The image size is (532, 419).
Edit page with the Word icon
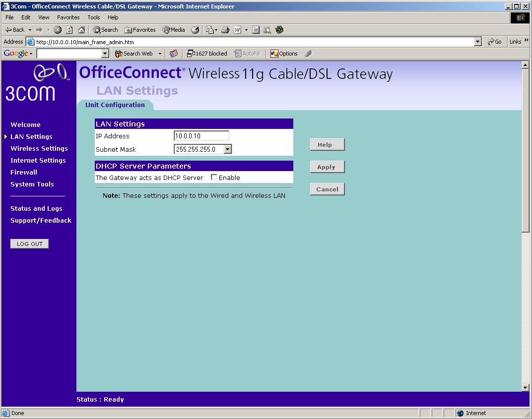(x=238, y=30)
